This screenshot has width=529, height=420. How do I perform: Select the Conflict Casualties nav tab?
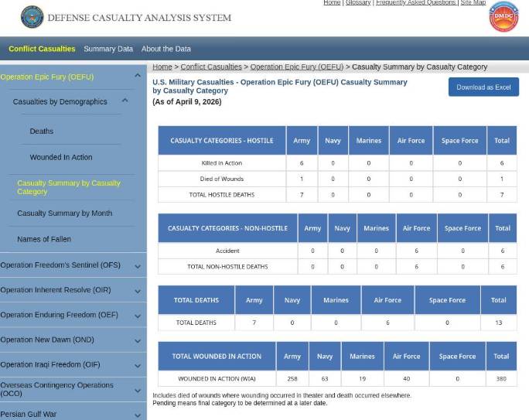tap(42, 49)
